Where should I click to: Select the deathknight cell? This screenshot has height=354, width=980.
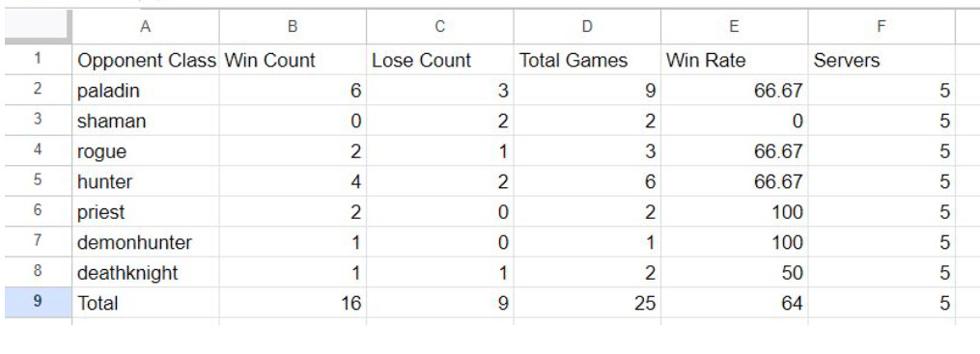point(146,273)
